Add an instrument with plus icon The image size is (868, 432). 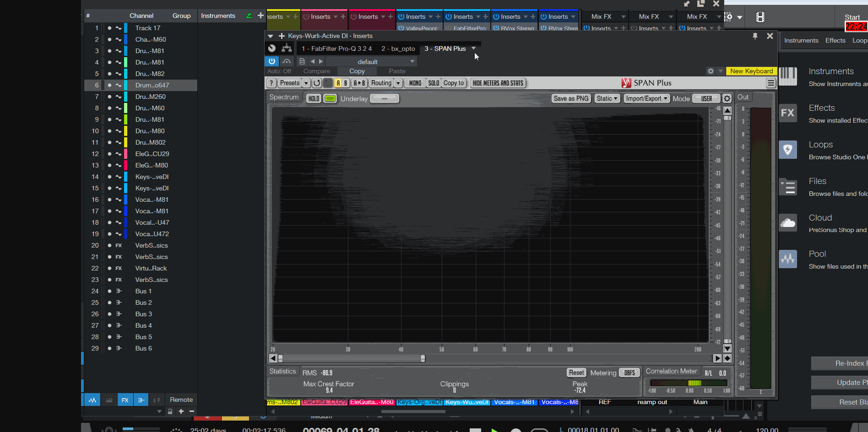[260, 16]
